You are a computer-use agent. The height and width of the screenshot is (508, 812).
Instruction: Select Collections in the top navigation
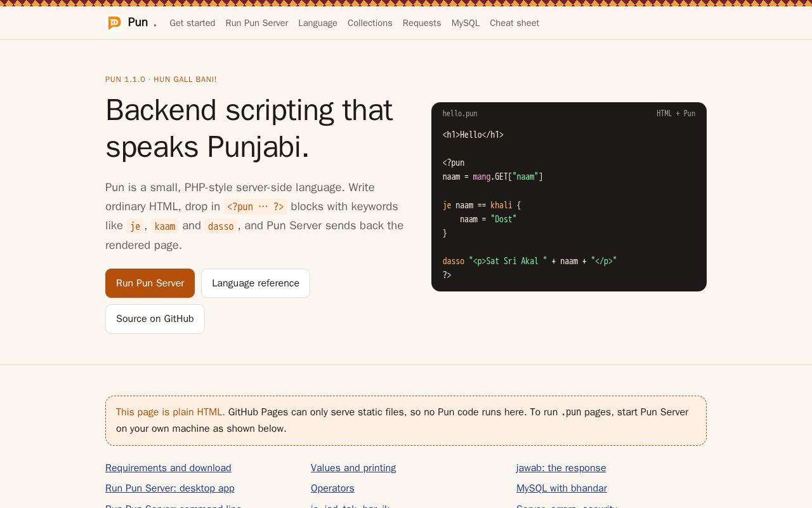point(370,23)
